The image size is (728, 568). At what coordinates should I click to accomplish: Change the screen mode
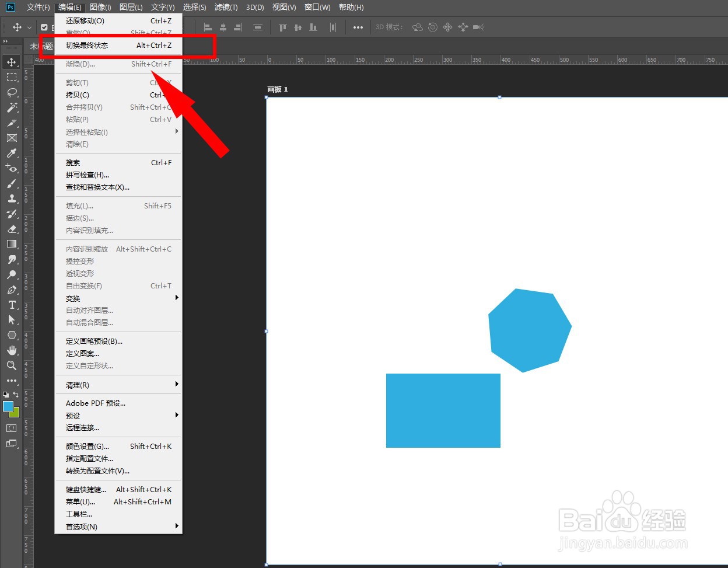[x=12, y=444]
